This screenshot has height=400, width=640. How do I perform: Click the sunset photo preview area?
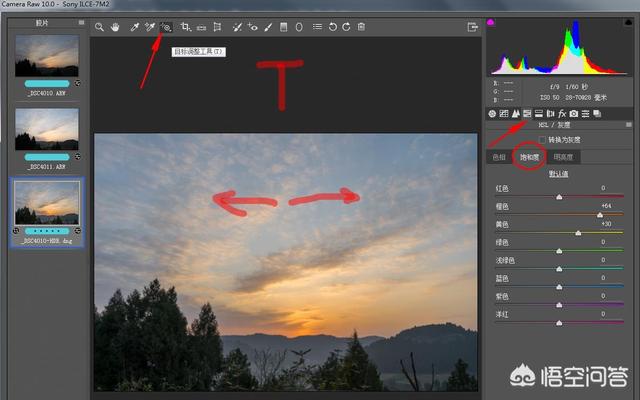pyautogui.click(x=286, y=262)
